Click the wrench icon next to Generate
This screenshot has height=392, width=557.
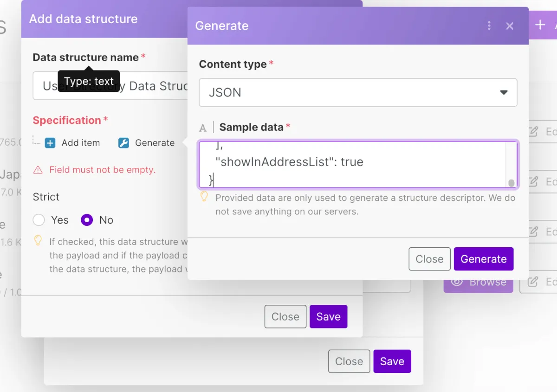(x=123, y=143)
